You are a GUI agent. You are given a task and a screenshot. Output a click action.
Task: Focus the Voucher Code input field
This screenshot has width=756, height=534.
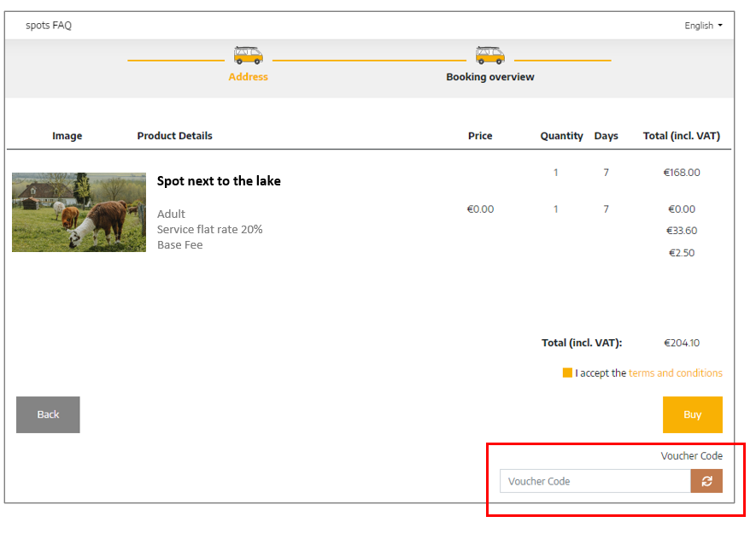pos(595,481)
